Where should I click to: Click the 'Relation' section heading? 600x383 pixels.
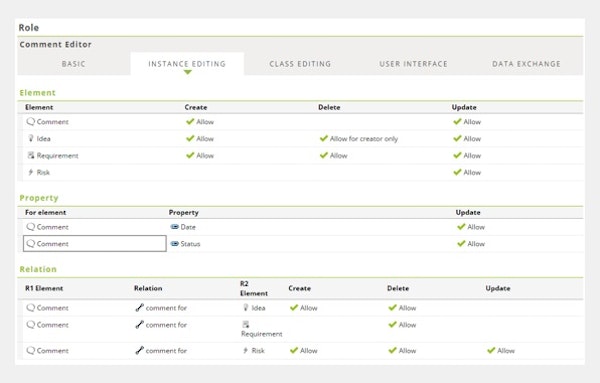pos(38,269)
